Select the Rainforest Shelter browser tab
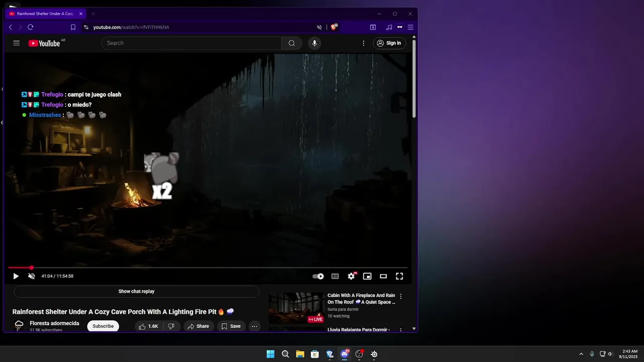Viewport: 644px width, 362px height. coord(45,14)
